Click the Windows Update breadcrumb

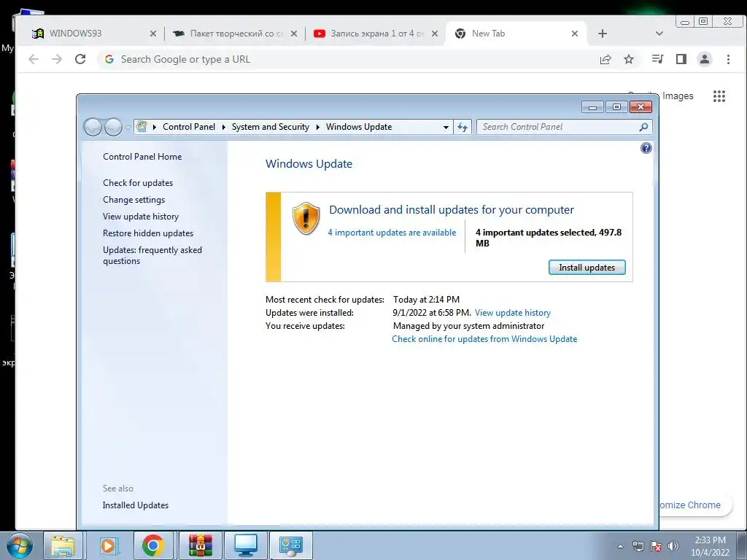tap(359, 127)
